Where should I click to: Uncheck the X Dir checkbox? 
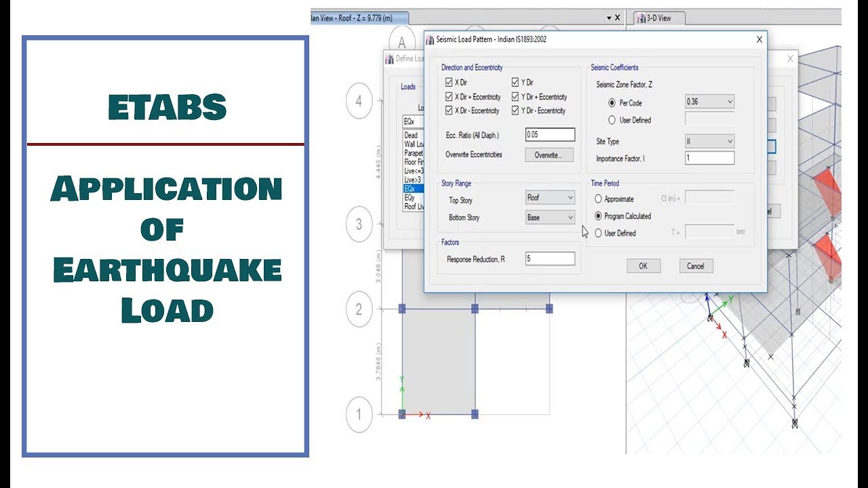[x=449, y=83]
